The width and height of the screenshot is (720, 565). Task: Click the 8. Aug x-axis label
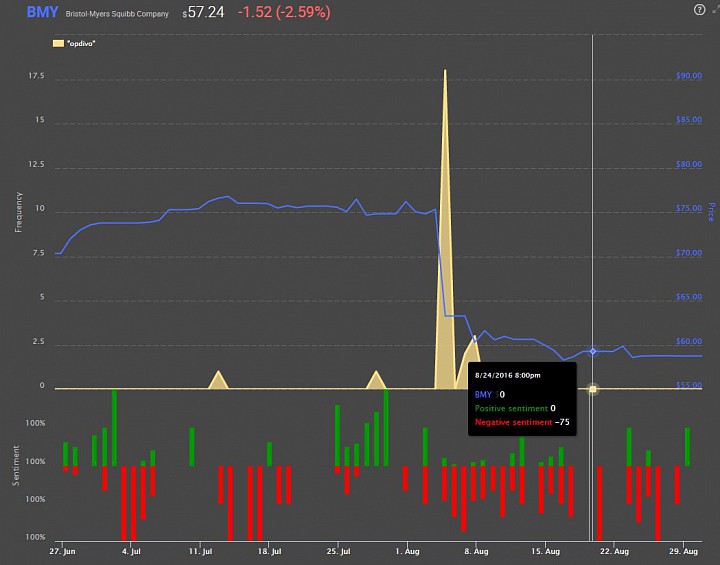[476, 551]
